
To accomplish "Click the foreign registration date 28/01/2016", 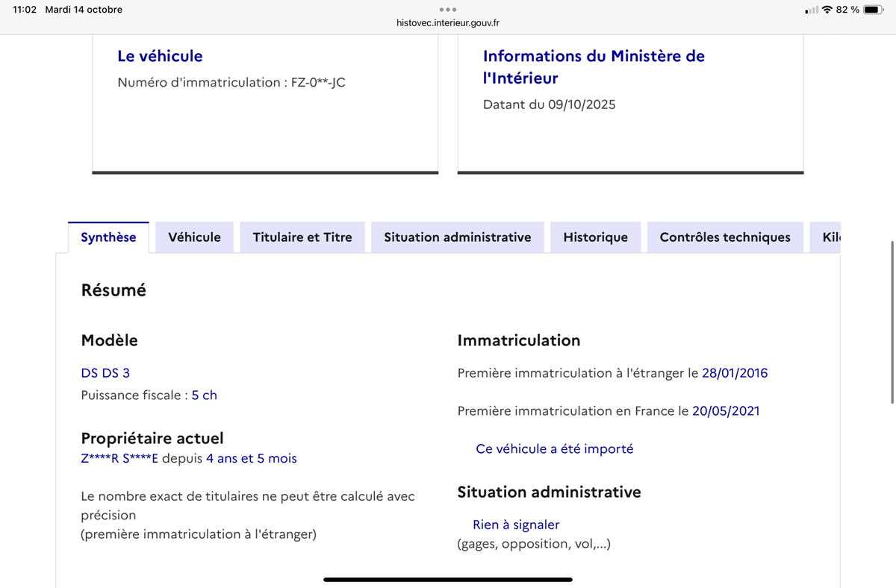I will pyautogui.click(x=734, y=373).
